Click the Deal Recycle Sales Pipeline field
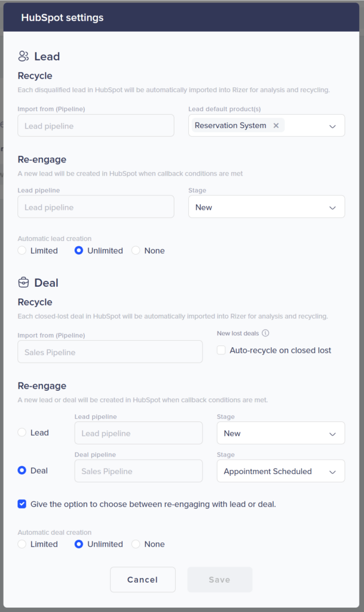Screen dimensions: 364x612 point(110,352)
